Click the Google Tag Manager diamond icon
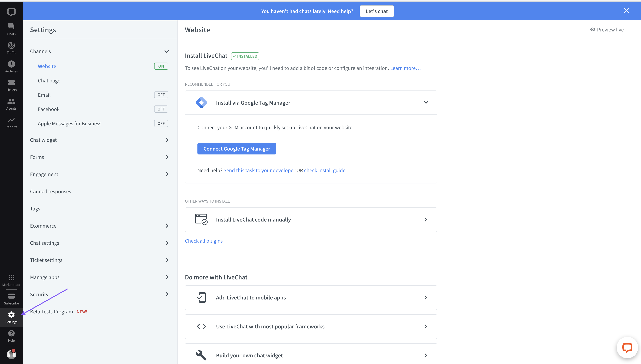Viewport: 641px width, 364px height. [x=201, y=102]
